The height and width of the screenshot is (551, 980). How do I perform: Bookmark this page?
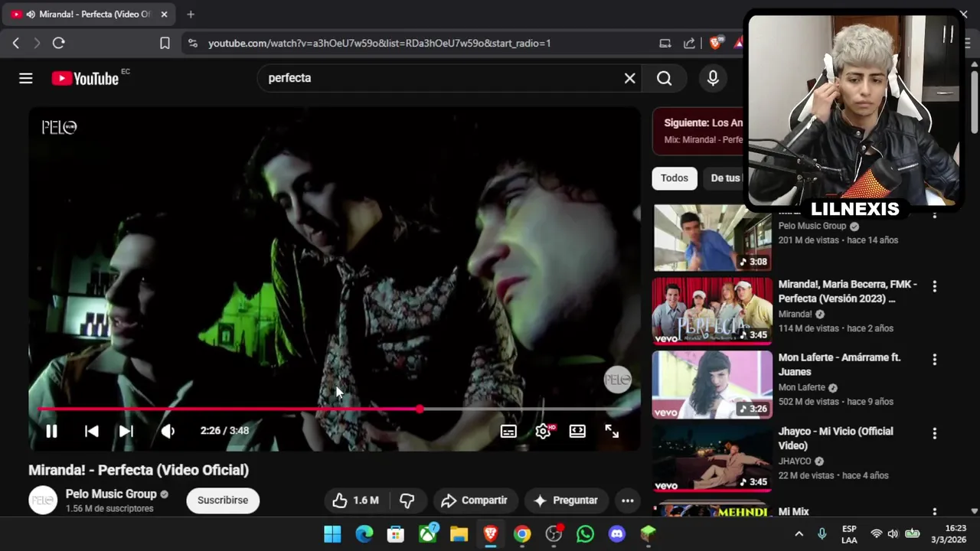[x=165, y=44]
